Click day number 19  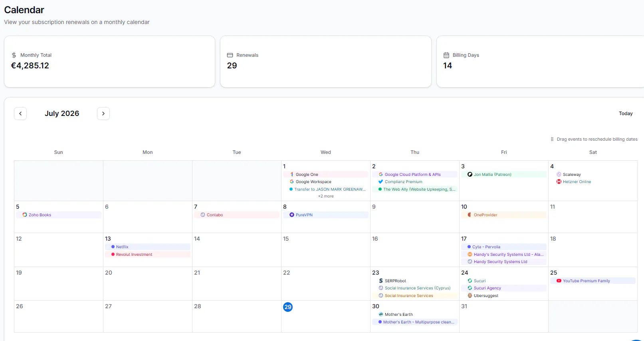tap(19, 273)
